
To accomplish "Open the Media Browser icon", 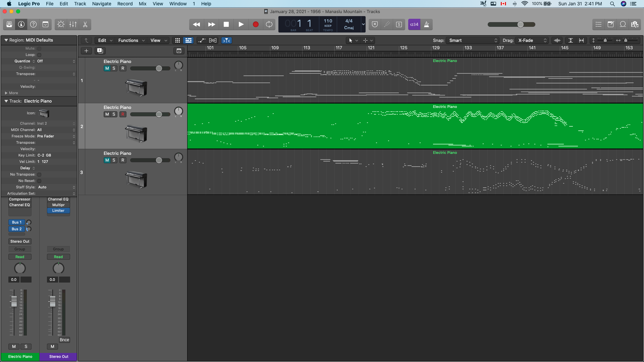I will coord(635,24).
